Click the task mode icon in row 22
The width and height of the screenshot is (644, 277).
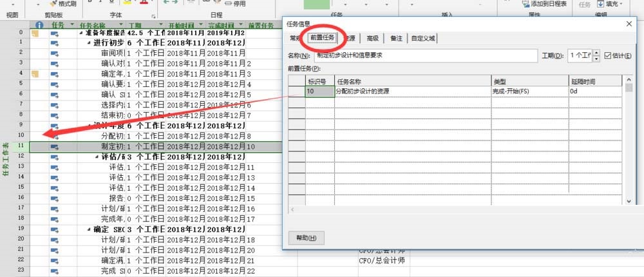[x=55, y=260]
